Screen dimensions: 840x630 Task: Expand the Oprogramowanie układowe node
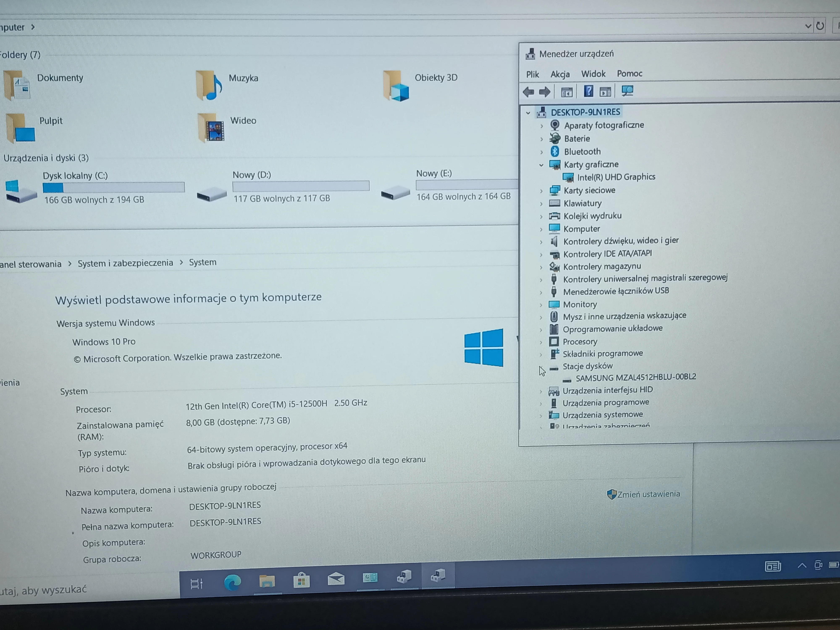541,330
